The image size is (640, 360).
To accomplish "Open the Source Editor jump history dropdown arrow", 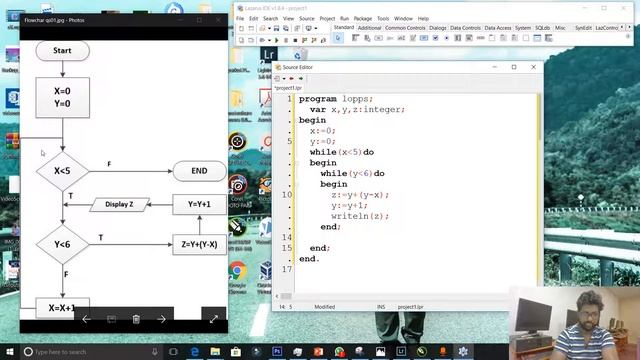I will pos(284,78).
